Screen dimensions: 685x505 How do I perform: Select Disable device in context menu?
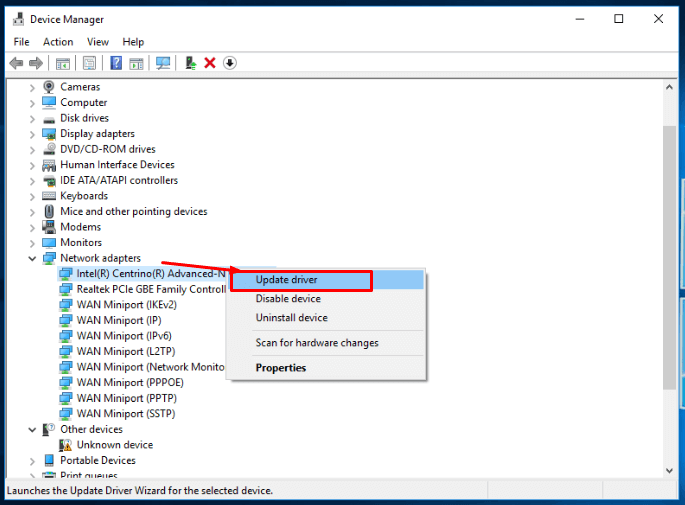point(288,299)
